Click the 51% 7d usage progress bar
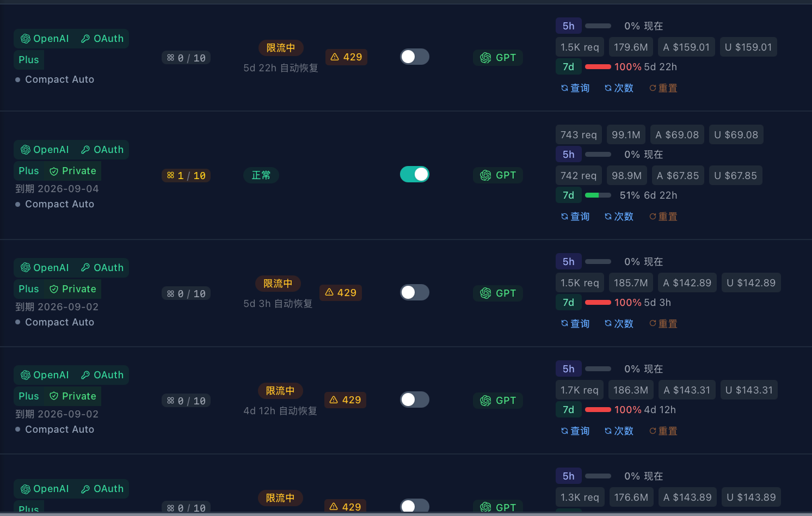Screen dimensions: 812x516 [x=598, y=195]
